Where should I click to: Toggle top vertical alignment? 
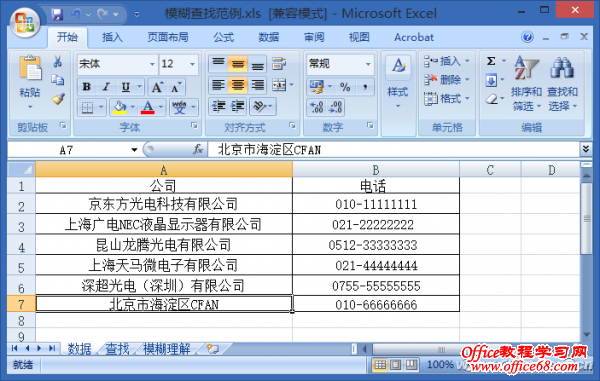(x=218, y=64)
